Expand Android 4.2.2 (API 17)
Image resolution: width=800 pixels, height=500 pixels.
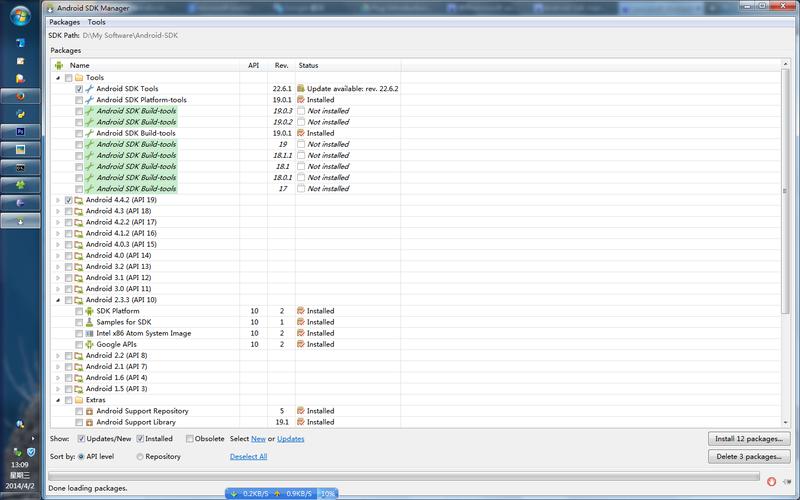point(58,222)
